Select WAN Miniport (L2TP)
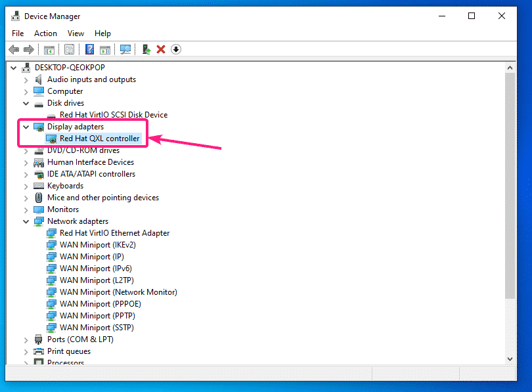 [97, 280]
